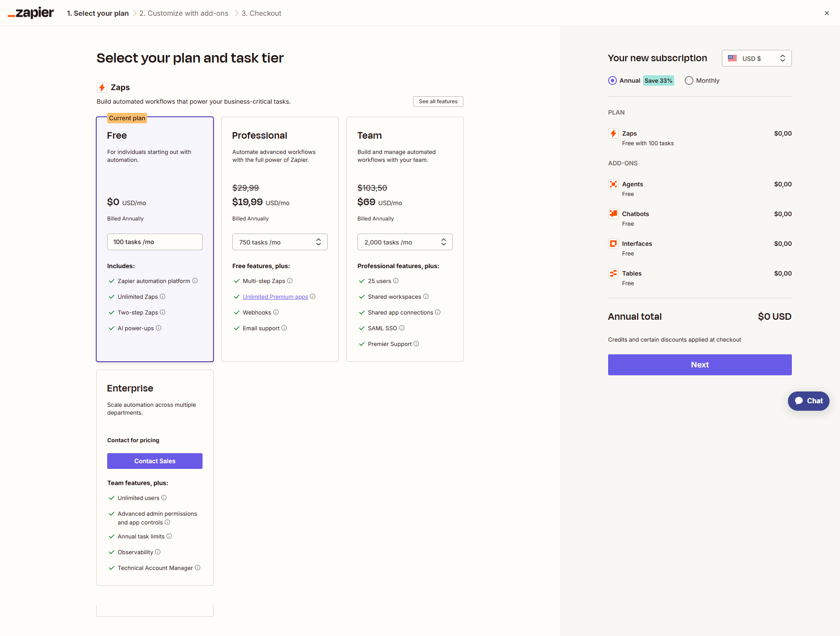Click the 100 tasks/mo field

(x=155, y=242)
